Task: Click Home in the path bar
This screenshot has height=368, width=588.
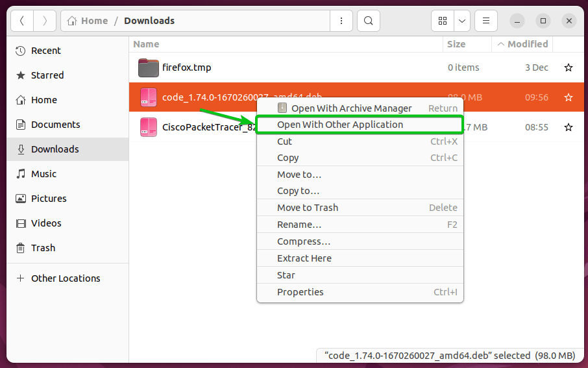Action: (95, 21)
